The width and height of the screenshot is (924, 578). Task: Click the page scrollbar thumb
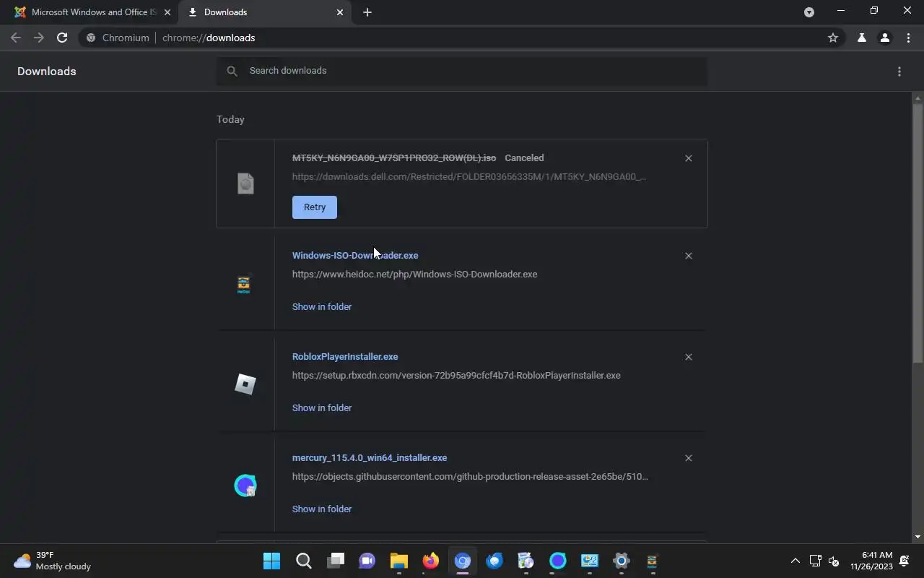point(918,233)
